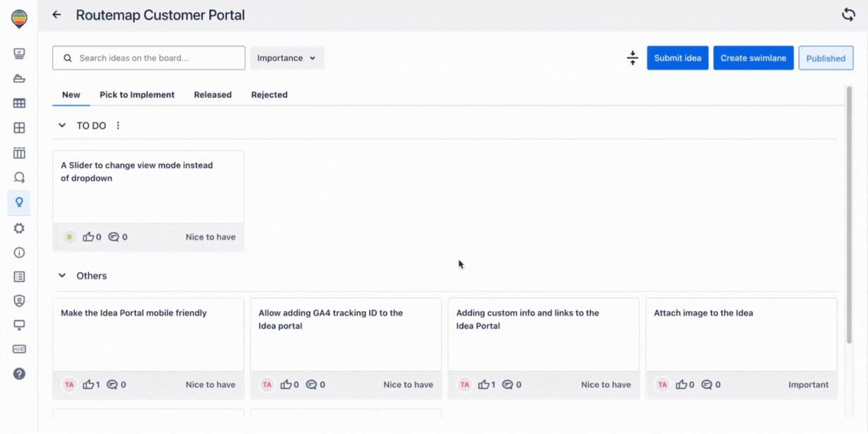Switch to the Released tab
This screenshot has width=868, height=434.
pyautogui.click(x=213, y=95)
